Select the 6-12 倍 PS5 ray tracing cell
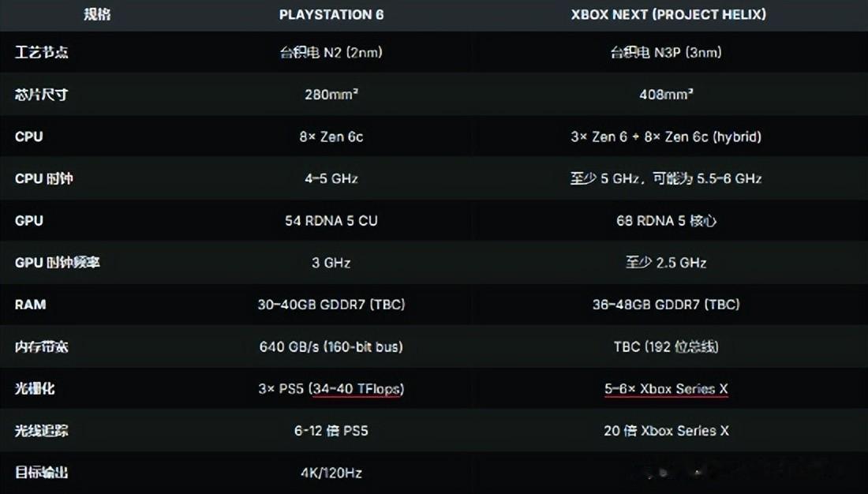This screenshot has width=868, height=494. coord(331,430)
